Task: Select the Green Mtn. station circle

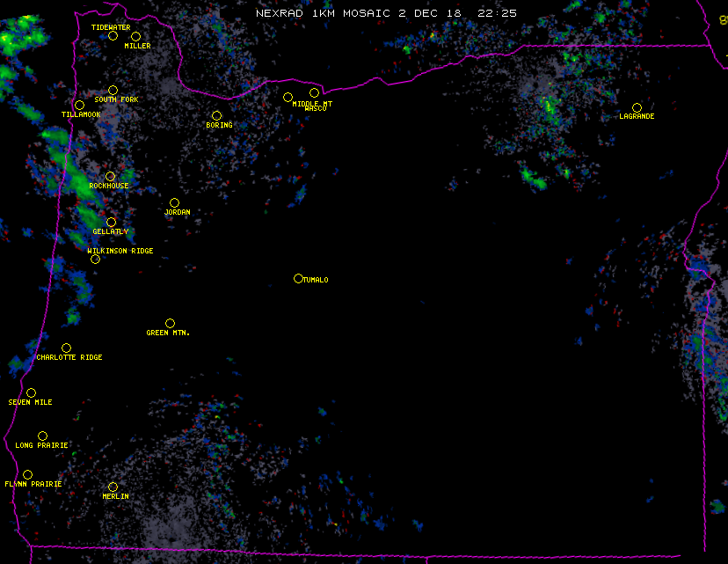Action: click(170, 323)
